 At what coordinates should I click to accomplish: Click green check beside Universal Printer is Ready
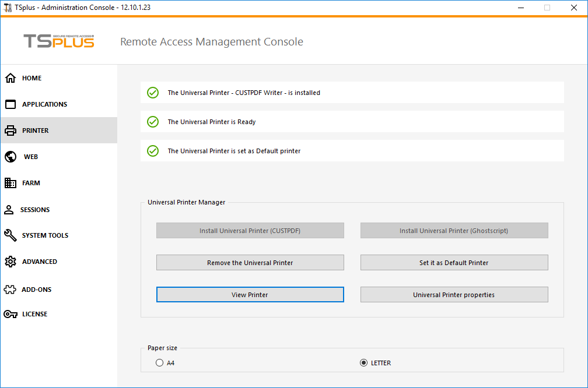click(x=153, y=122)
